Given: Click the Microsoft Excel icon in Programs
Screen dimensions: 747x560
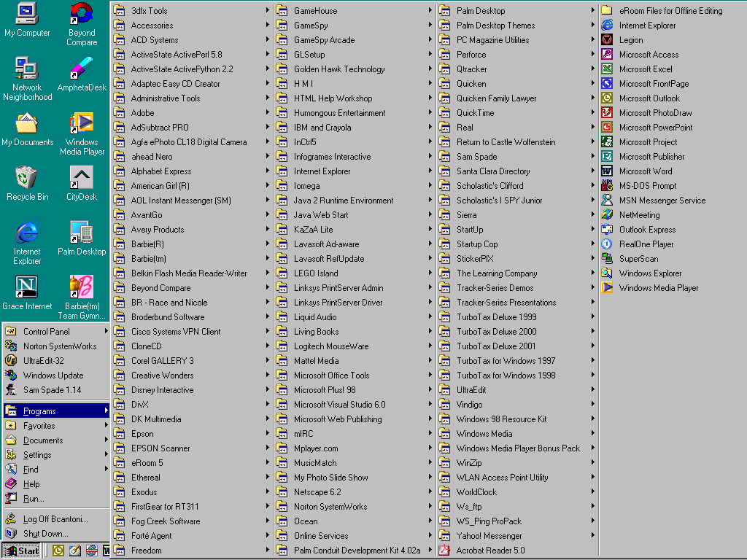Looking at the screenshot, I should click(x=607, y=69).
